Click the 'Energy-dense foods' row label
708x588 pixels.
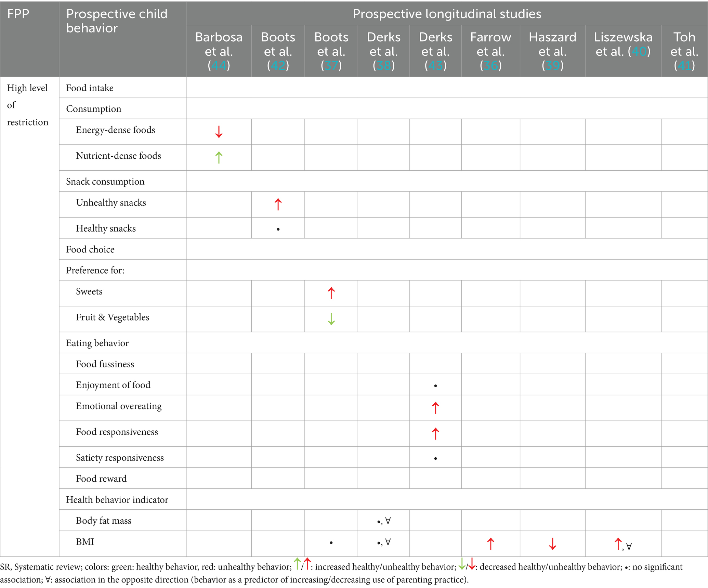(x=116, y=130)
